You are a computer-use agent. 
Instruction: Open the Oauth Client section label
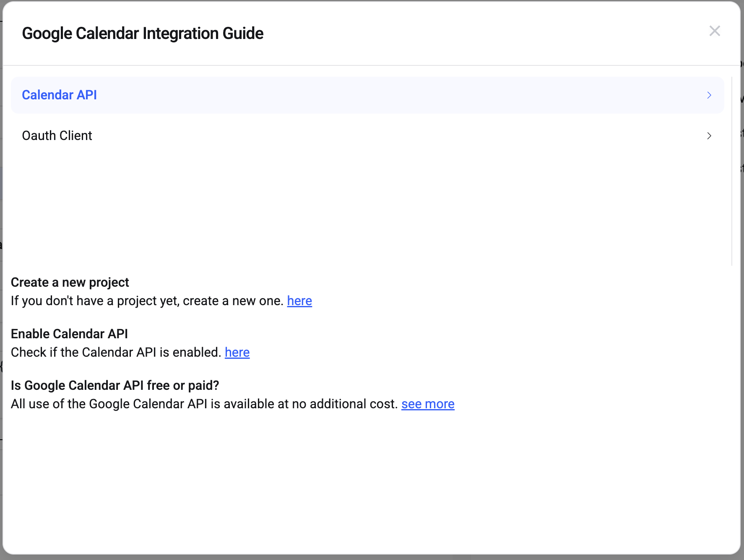[57, 136]
